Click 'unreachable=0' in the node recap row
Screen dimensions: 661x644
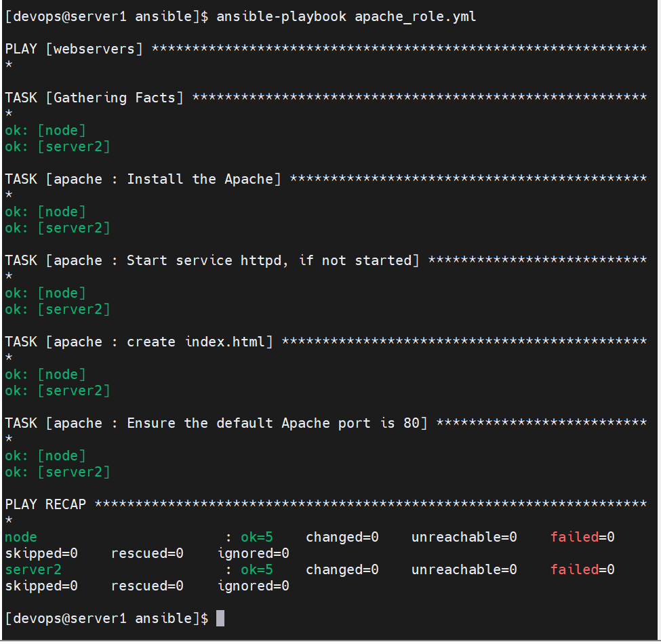coord(464,537)
